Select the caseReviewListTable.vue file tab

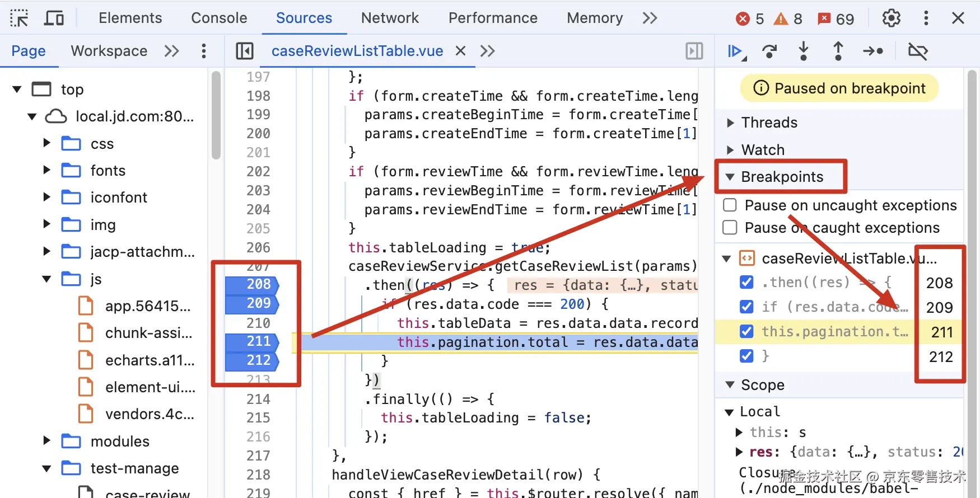357,51
